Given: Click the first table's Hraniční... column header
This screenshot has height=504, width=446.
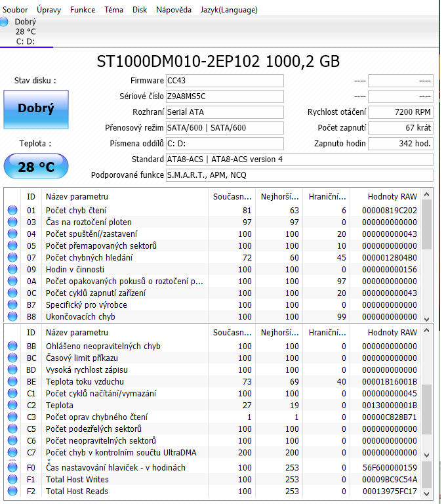Looking at the screenshot, I should [x=327, y=197].
